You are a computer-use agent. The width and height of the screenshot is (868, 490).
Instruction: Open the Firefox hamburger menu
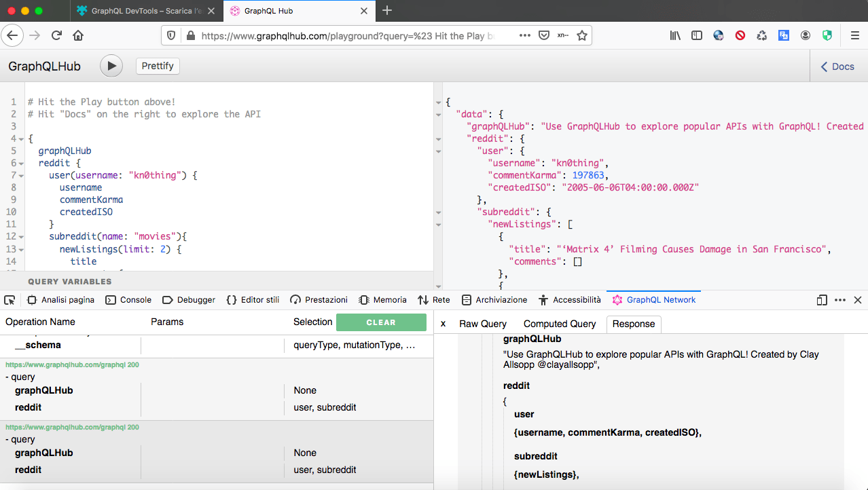[854, 34]
